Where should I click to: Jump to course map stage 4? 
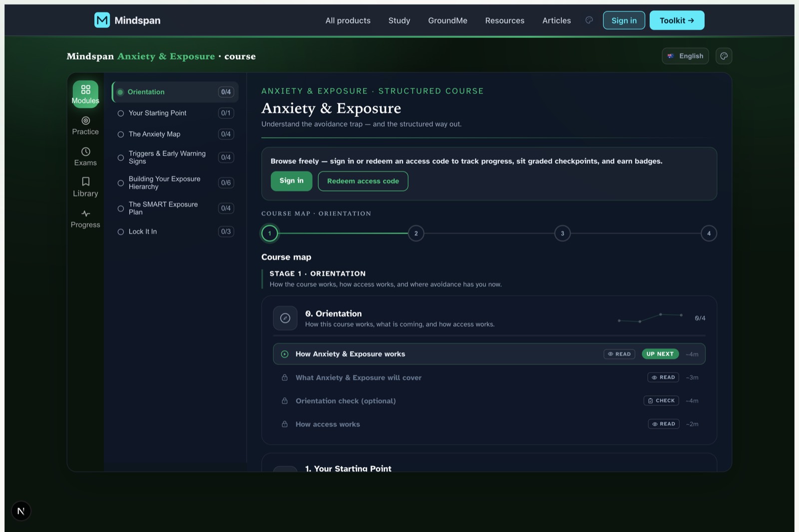click(x=709, y=233)
